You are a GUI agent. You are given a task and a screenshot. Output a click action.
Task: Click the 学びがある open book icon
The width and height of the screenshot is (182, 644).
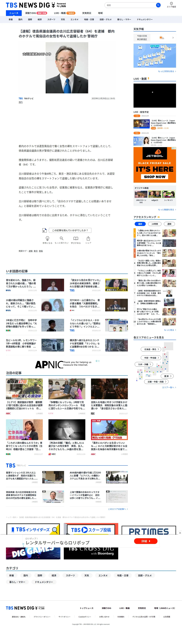tap(76, 238)
